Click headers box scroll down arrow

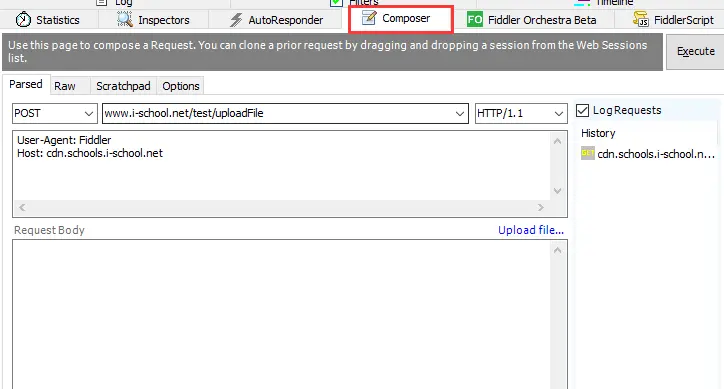coord(558,190)
